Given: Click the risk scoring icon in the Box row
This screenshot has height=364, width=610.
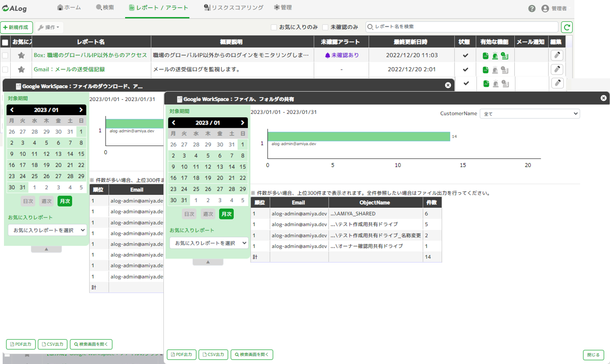Looking at the screenshot, I should click(x=504, y=56).
